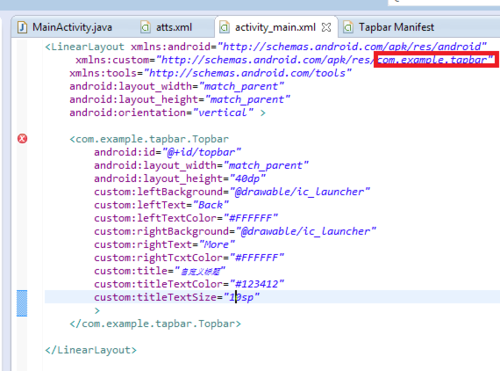Click the custom:titleTextColor="#123412" line
Screen dimensions: 500x371
[189, 284]
